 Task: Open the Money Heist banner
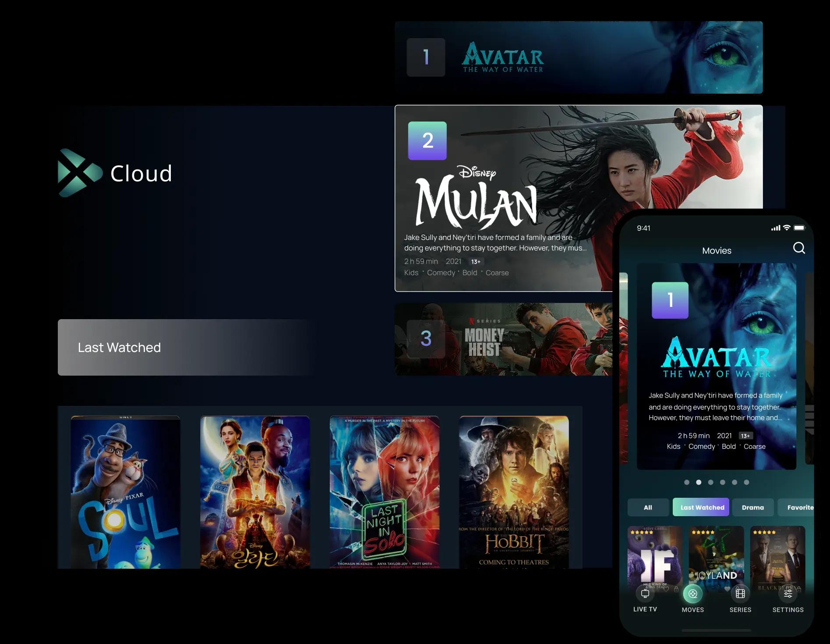(504, 339)
